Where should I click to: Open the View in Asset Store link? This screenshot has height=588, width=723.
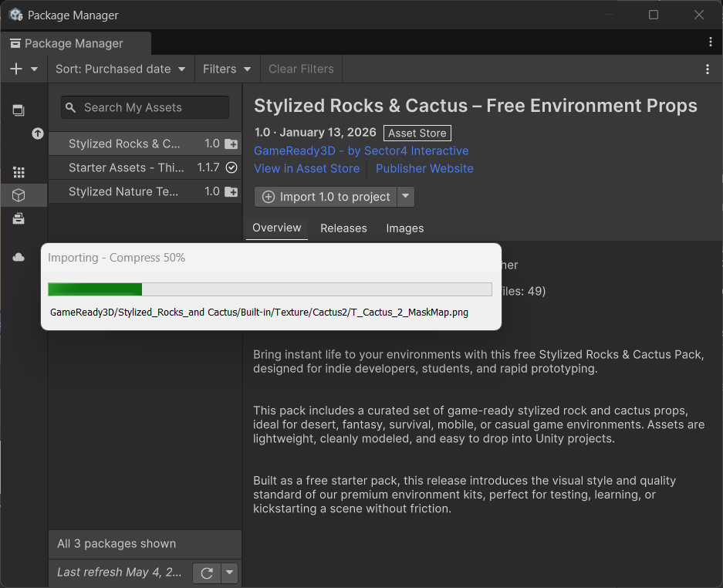[306, 168]
